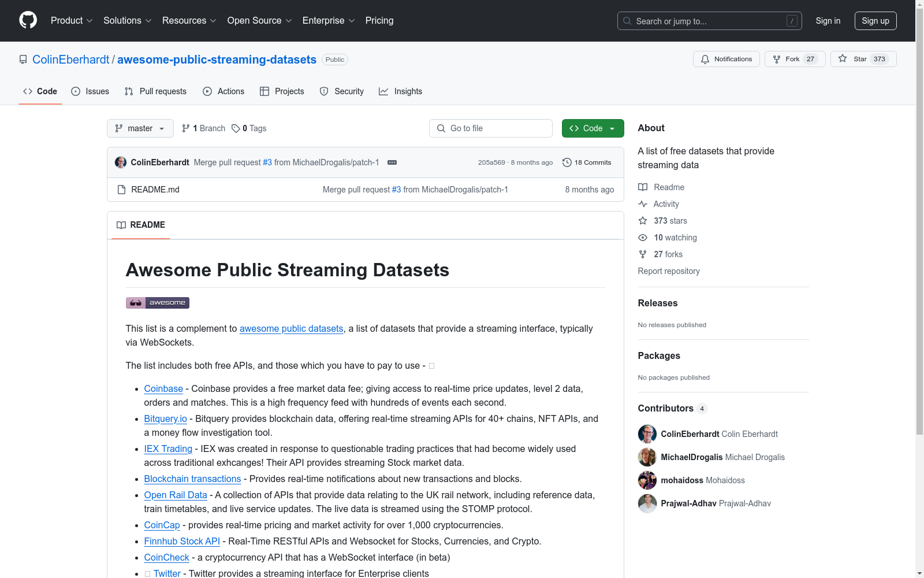
Task: Expand the Enterprise menu
Action: (x=329, y=21)
